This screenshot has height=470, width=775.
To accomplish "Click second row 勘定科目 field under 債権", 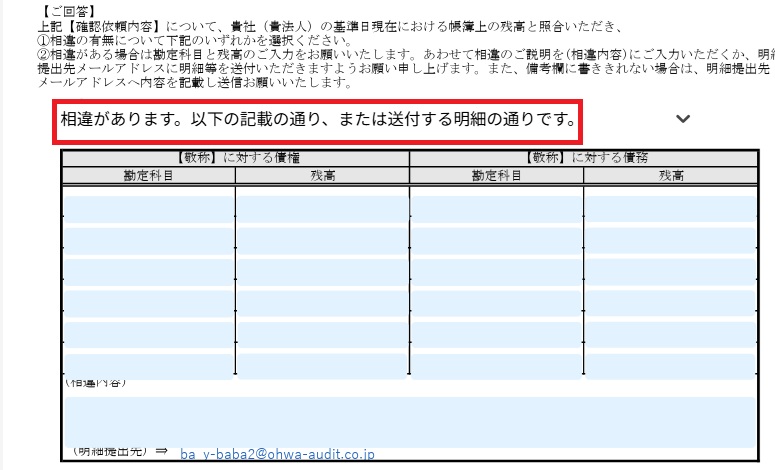I will tap(149, 241).
